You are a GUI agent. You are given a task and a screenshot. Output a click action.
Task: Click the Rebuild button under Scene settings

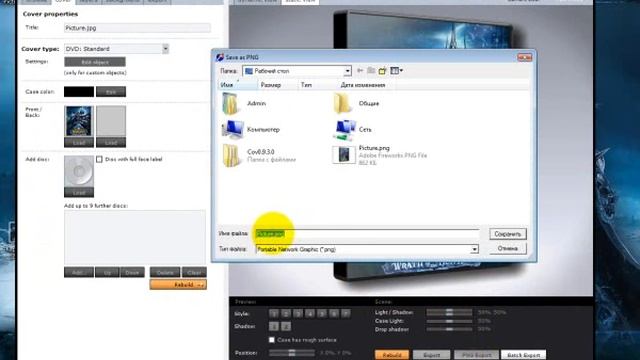point(392,355)
